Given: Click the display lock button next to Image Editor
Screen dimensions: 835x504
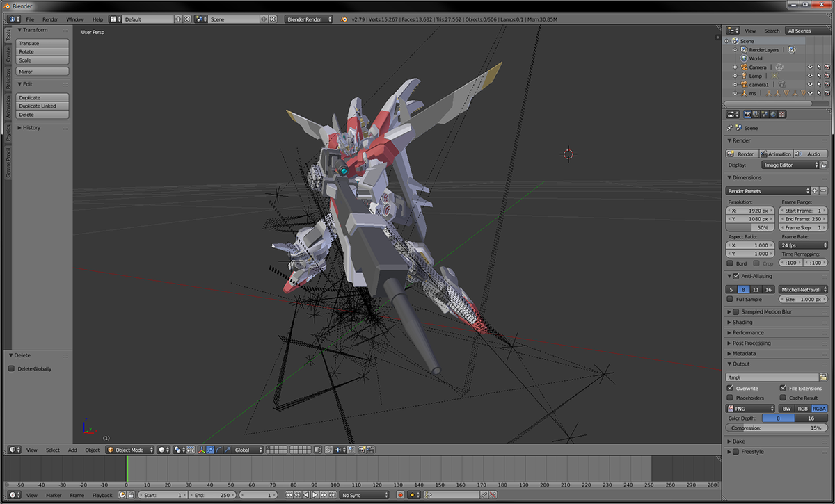Looking at the screenshot, I should [824, 165].
